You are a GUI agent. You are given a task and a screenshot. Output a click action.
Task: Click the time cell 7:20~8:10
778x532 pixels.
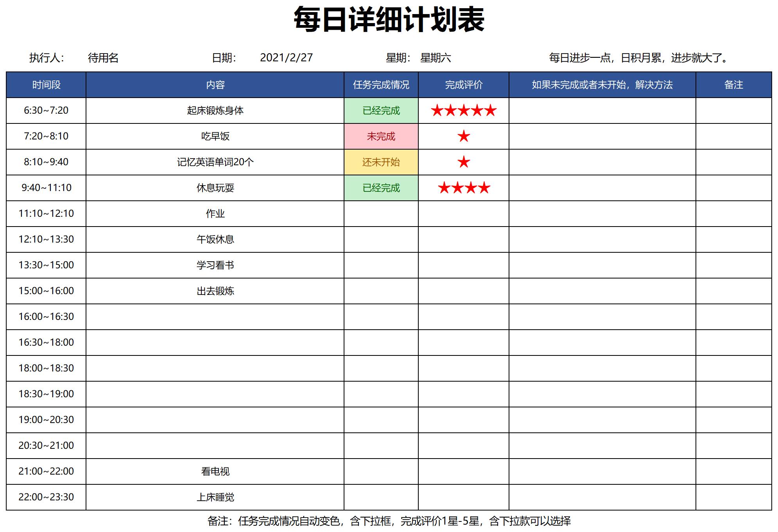46,136
